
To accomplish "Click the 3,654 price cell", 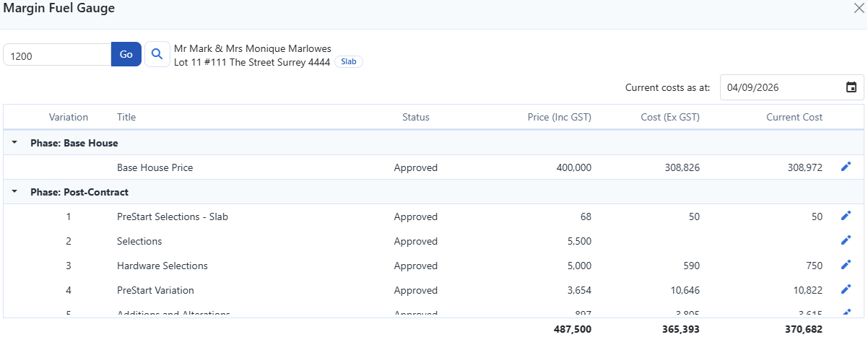I will point(581,290).
